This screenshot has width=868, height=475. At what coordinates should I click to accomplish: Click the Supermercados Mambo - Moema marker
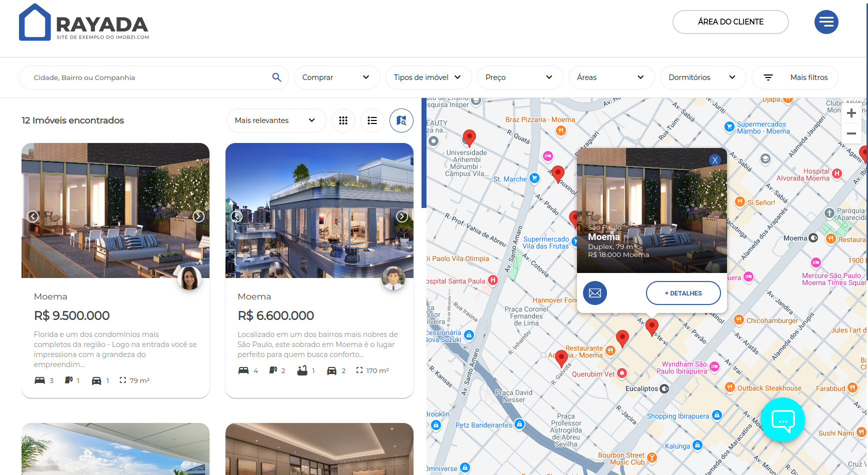pyautogui.click(x=729, y=126)
